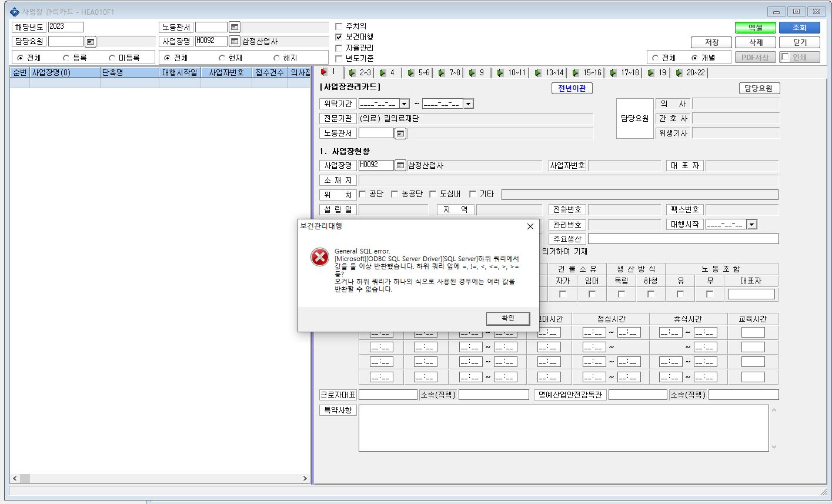
Task: Enable the 주치의 checkbox
Action: click(x=339, y=26)
